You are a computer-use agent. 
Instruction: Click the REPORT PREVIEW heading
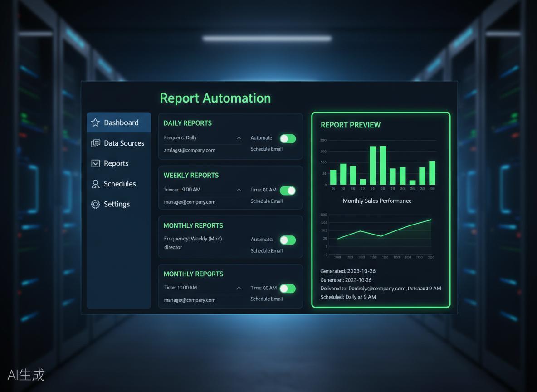pyautogui.click(x=350, y=125)
